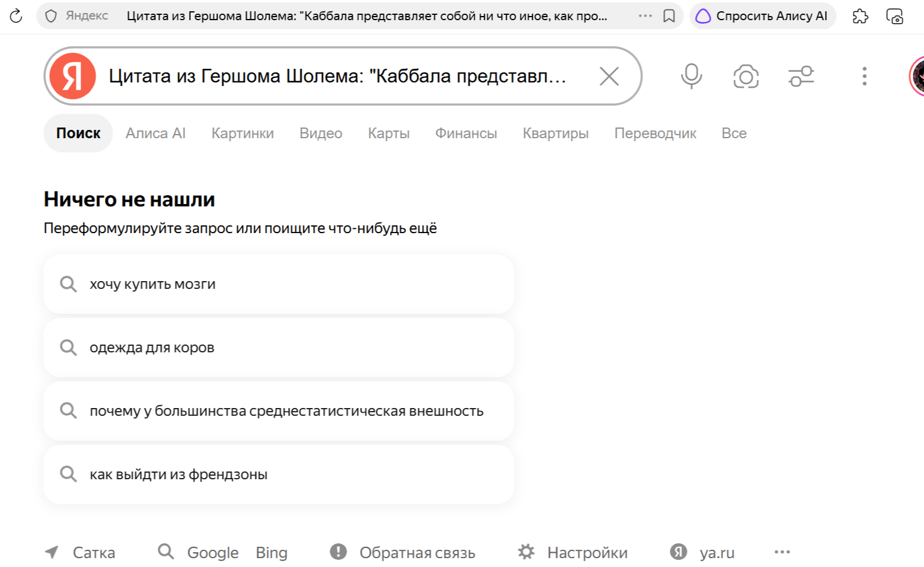Switch to the Алиса AI tab

pos(155,133)
